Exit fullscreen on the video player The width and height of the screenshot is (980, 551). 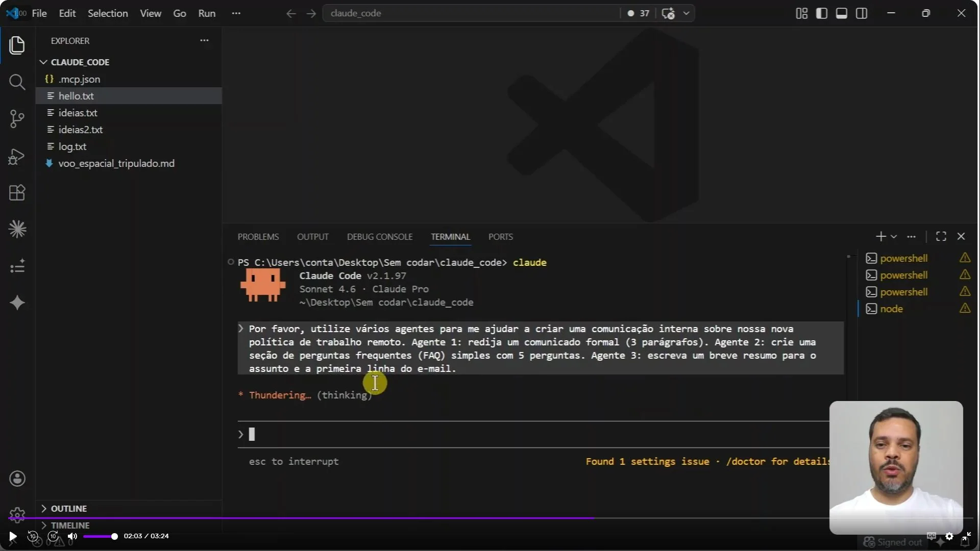[x=966, y=536]
